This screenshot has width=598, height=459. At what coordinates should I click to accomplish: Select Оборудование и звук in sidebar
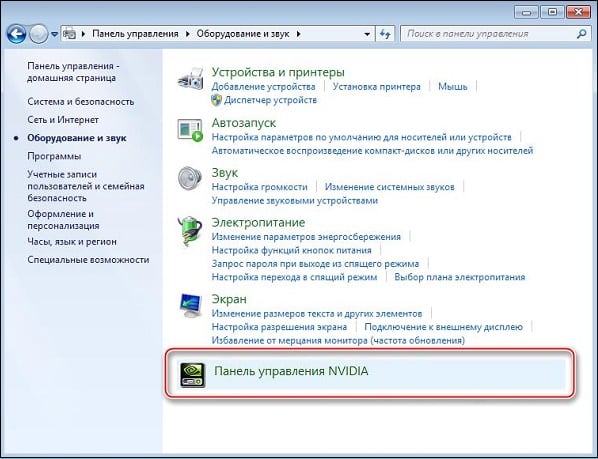click(77, 138)
